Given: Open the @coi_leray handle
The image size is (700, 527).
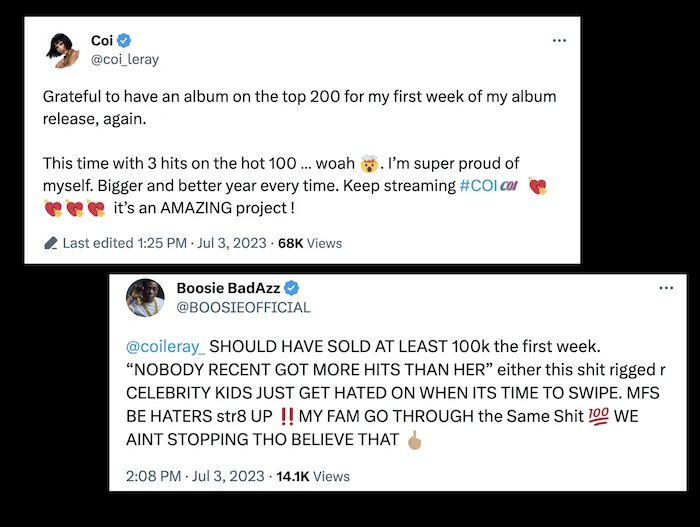Looking at the screenshot, I should (125, 59).
